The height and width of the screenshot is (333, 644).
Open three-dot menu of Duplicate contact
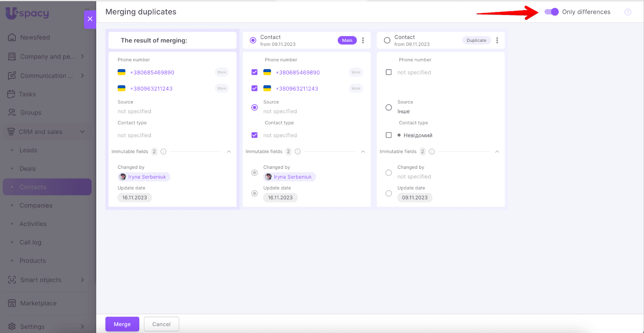point(497,40)
